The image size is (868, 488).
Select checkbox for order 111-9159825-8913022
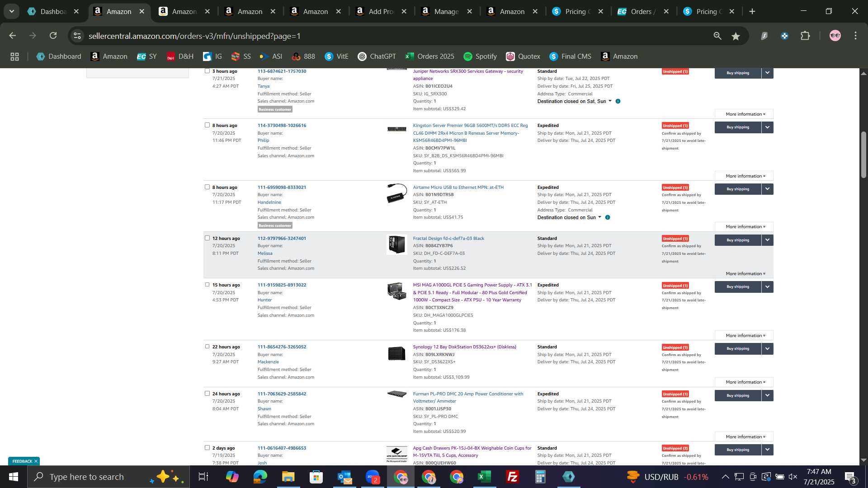tap(207, 284)
